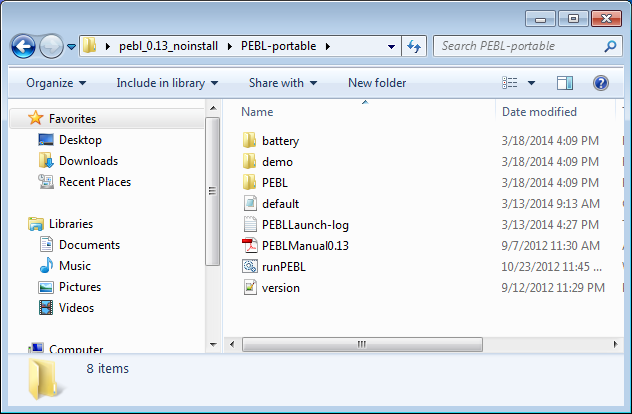Select the version file icon

tap(250, 287)
